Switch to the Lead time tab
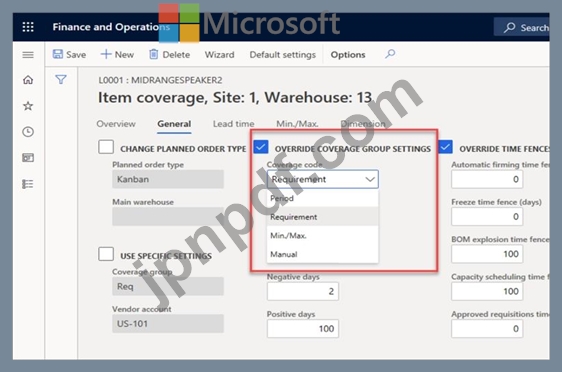562x372 pixels. [x=233, y=124]
